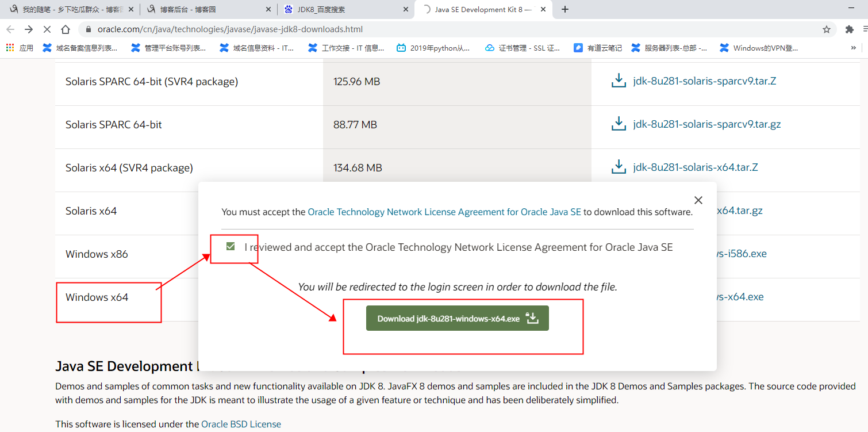Open the 有道云笔记 bookmark
Screen dimensions: 868x432
pyautogui.click(x=598, y=48)
